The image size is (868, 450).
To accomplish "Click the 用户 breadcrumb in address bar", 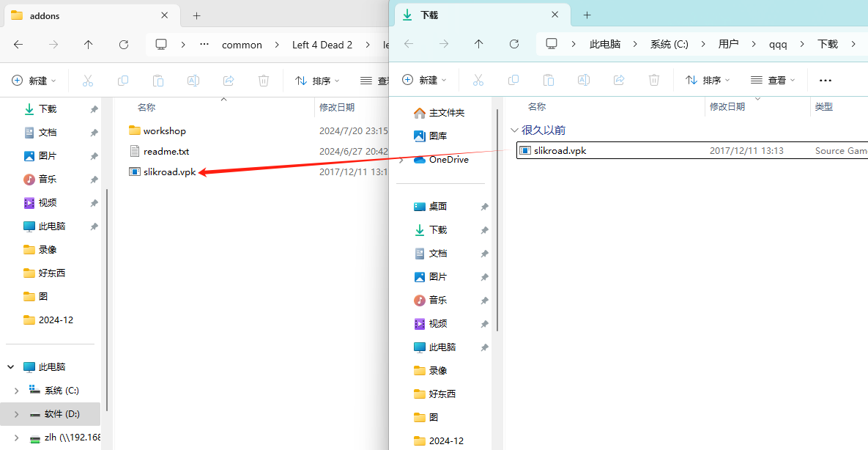I will click(728, 44).
